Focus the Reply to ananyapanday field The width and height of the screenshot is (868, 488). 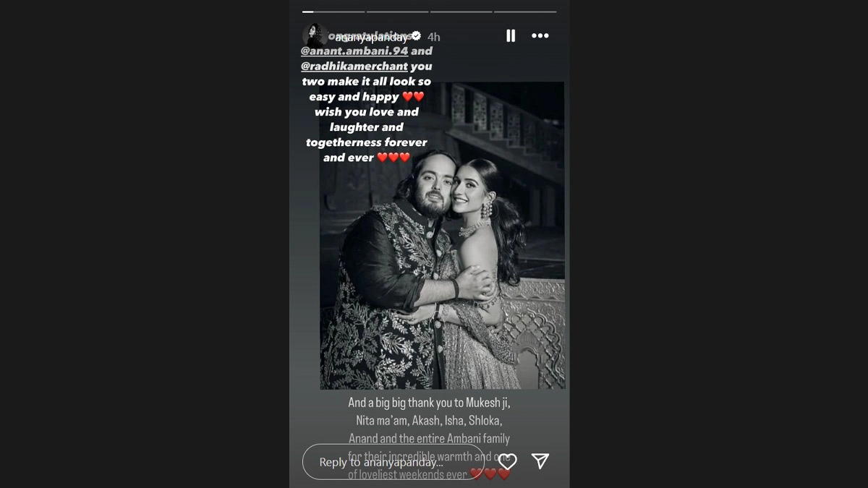393,462
